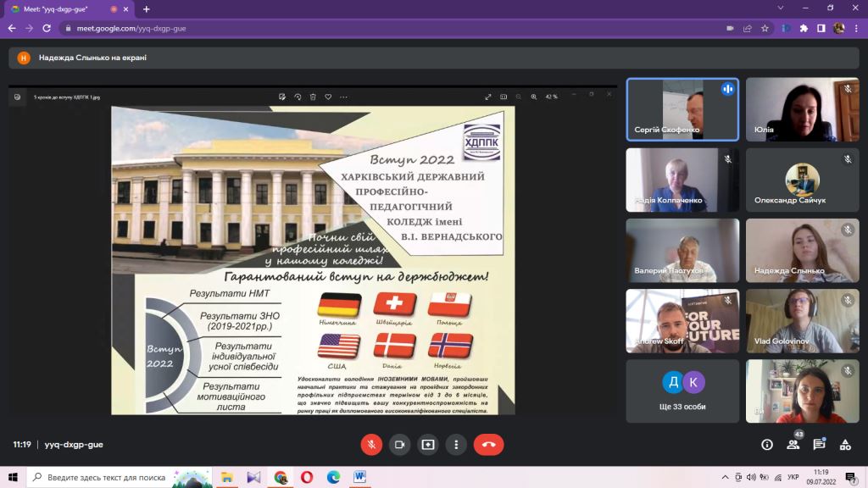Open the three-dot more options menu
Image resolution: width=868 pixels, height=488 pixels.
pyautogui.click(x=456, y=445)
